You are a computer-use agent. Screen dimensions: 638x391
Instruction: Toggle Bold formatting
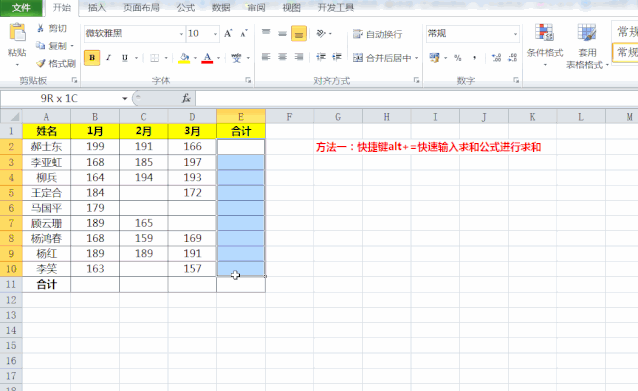click(x=92, y=58)
